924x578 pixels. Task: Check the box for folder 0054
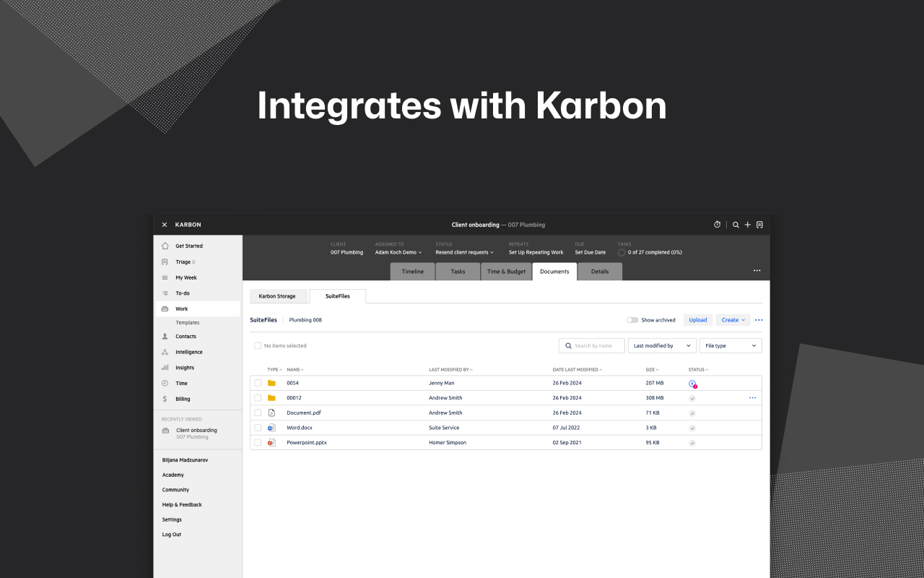pos(258,383)
